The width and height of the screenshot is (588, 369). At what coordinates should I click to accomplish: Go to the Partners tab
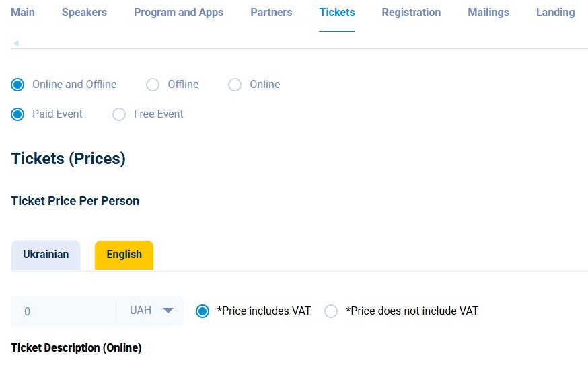(271, 13)
